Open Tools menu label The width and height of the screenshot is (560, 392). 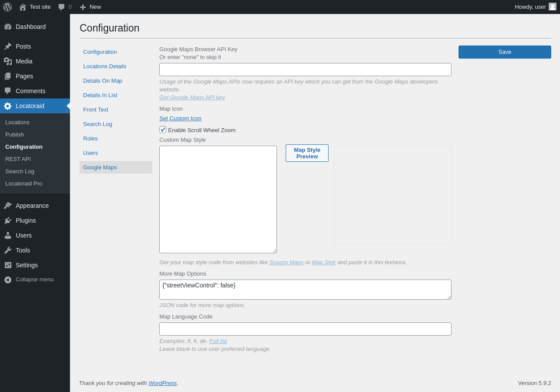(23, 250)
